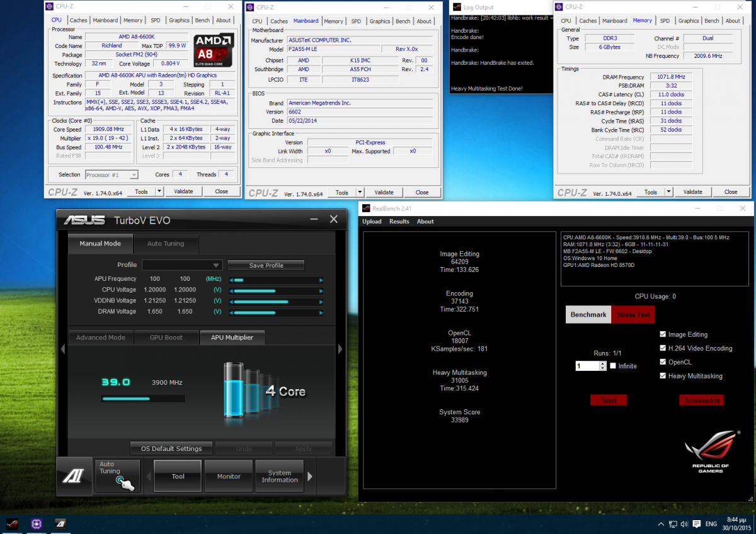
Task: Adjust the APU Frequency slider
Action: coord(276,280)
